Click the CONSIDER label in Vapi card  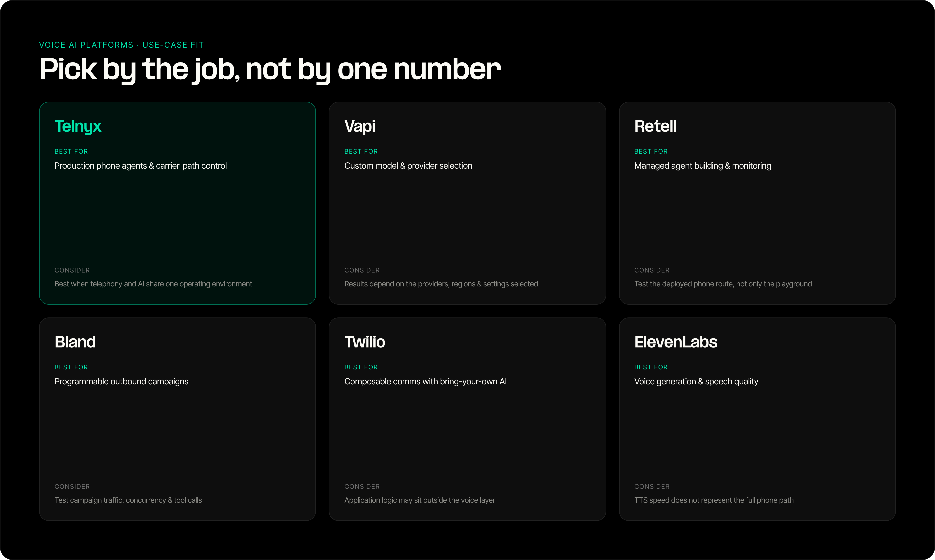362,270
